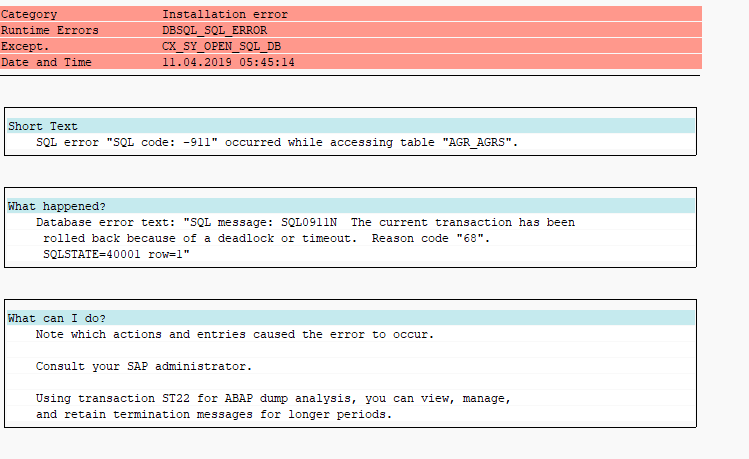Click the What happened? section heading
749x459 pixels.
(x=56, y=206)
